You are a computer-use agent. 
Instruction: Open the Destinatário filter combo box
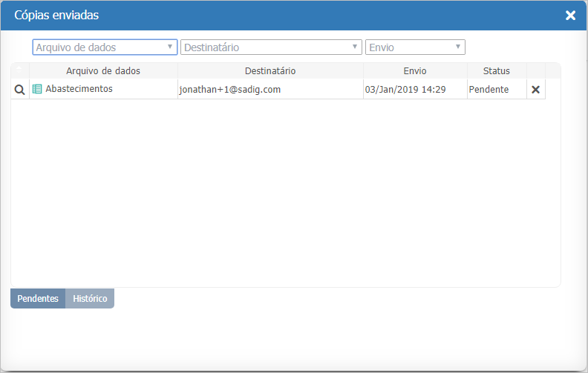click(x=271, y=47)
